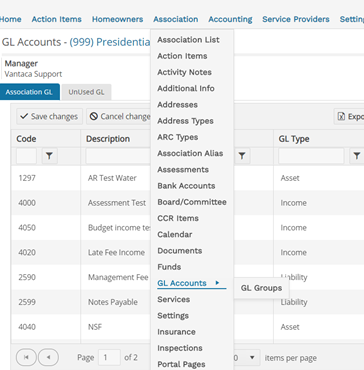364x370 pixels.
Task: Sort by the GL Type column header
Action: [x=294, y=139]
